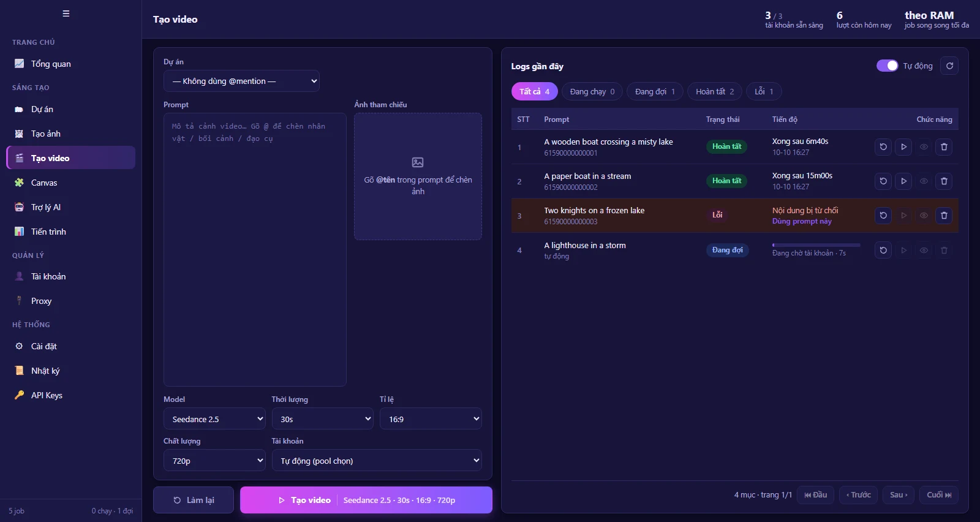Image resolution: width=980 pixels, height=522 pixels.
Task: Collapse sidebar with hamburger menu icon
Action: click(66, 13)
